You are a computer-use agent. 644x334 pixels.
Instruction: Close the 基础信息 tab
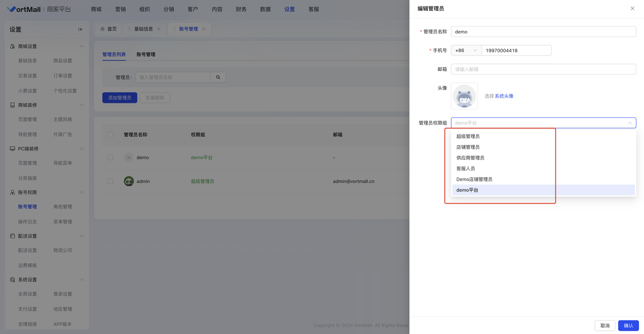(x=159, y=29)
